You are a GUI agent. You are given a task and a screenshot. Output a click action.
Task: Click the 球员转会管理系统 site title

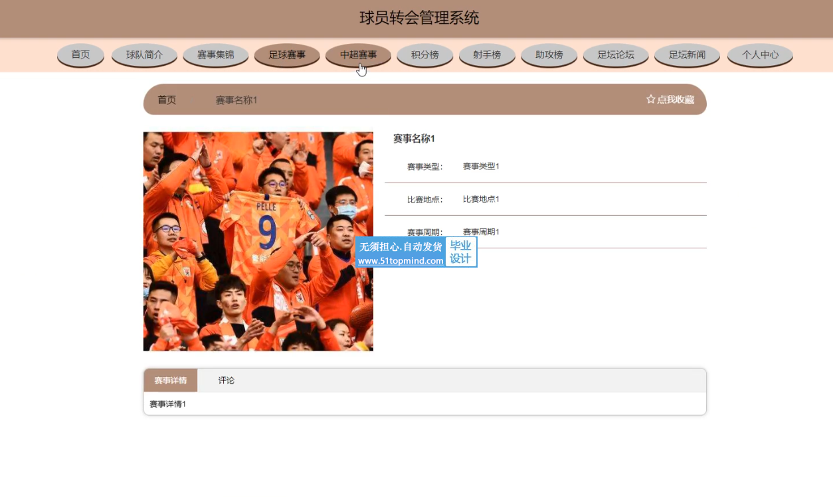(419, 18)
